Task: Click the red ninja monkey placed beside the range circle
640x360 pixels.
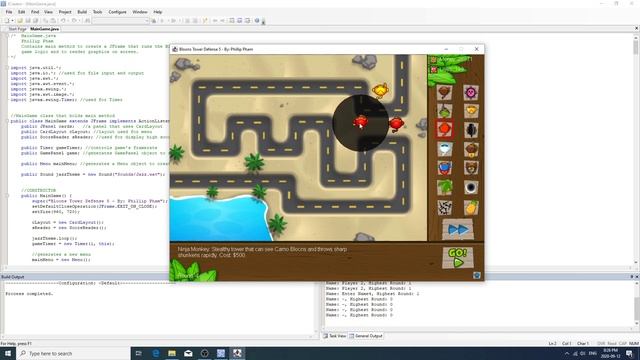Action: [x=396, y=124]
